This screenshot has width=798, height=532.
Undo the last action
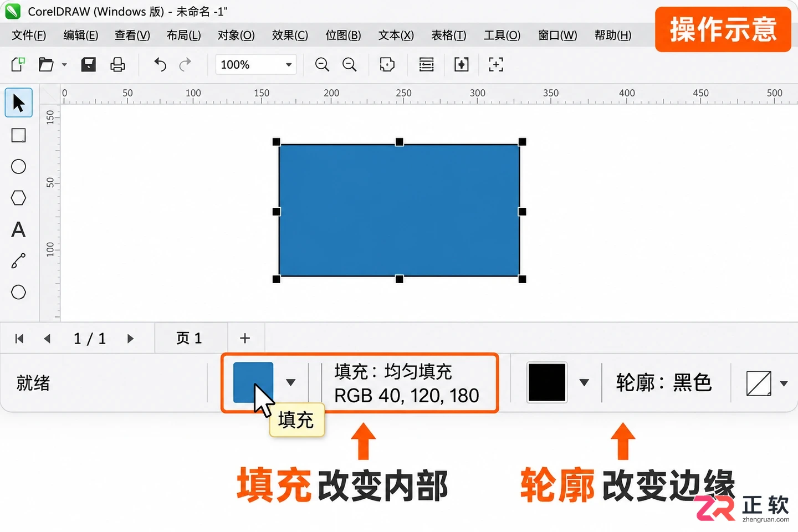point(160,65)
